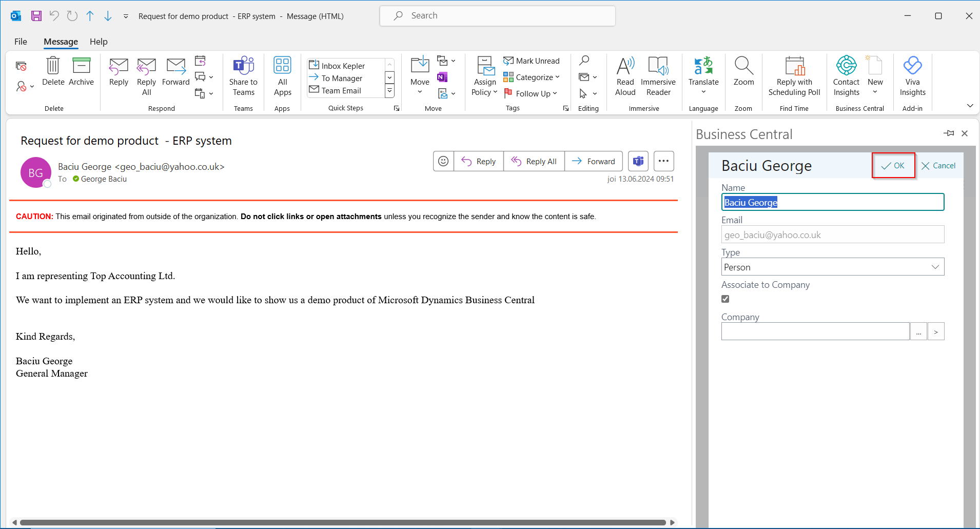Click the Undo icon in the quick access toolbar
The width and height of the screenshot is (980, 529).
click(54, 16)
